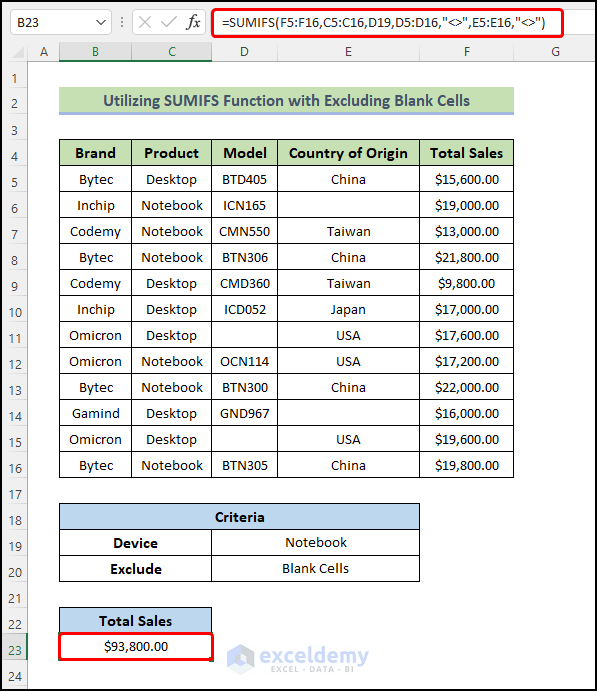The width and height of the screenshot is (597, 691).
Task: Select cell showing '$16,000.00'
Action: tap(467, 413)
